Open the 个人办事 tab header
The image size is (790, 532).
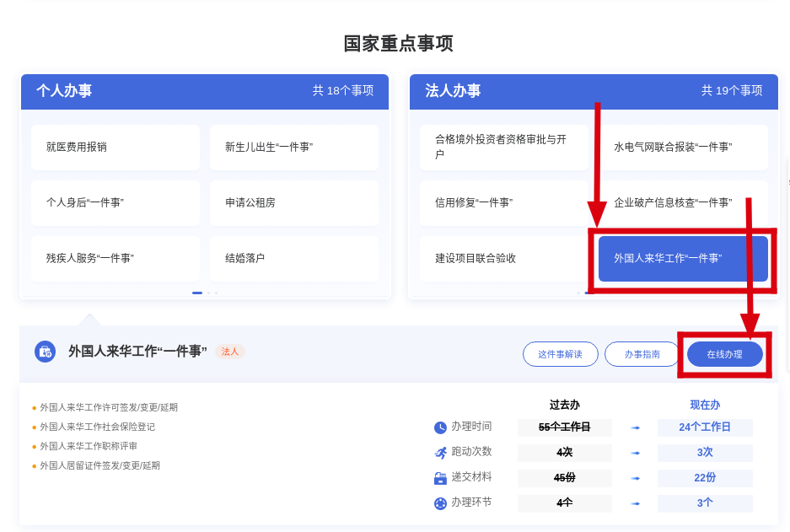(x=64, y=91)
